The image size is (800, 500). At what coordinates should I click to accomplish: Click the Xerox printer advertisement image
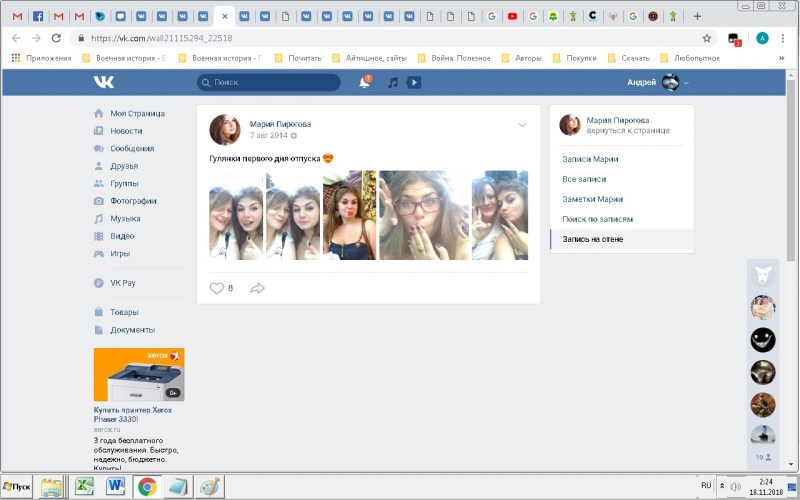click(x=138, y=375)
